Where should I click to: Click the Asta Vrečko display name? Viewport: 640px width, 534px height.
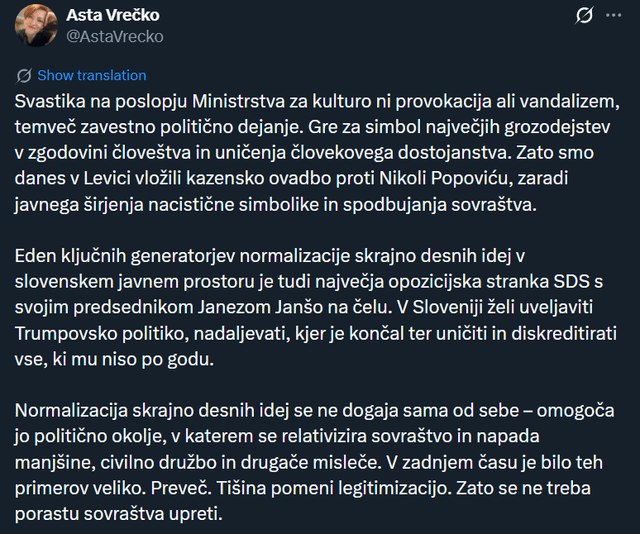coord(112,16)
